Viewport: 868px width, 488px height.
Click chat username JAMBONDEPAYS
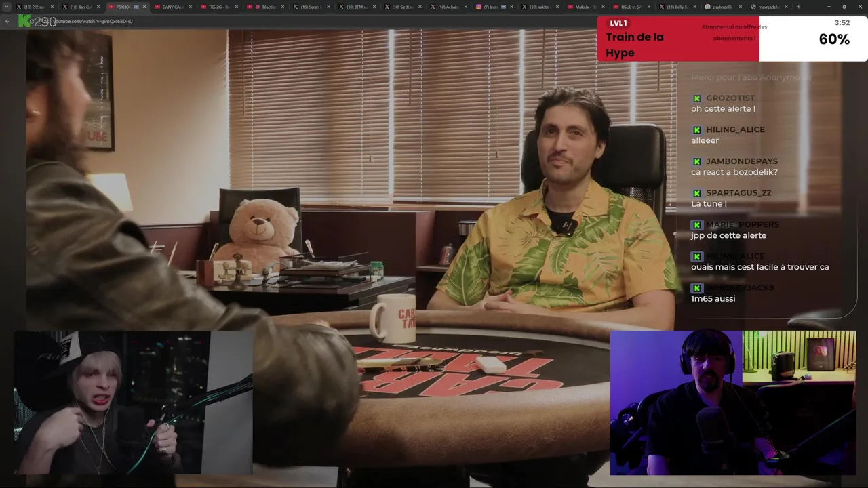coord(742,161)
